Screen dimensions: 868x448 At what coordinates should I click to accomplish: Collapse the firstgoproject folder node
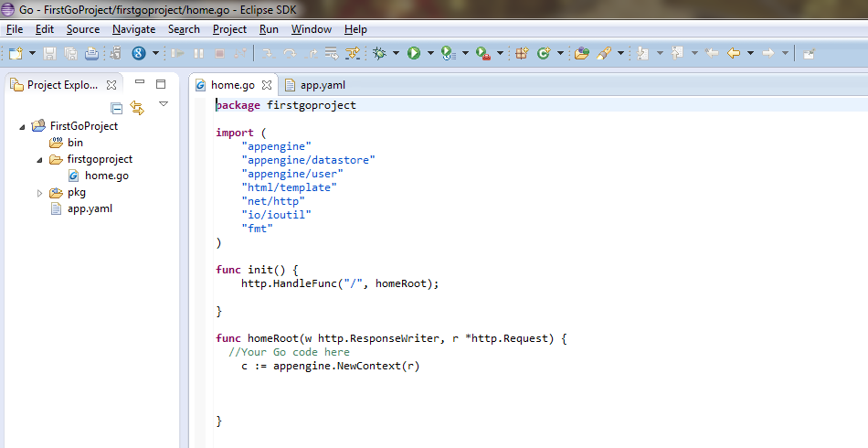point(39,160)
